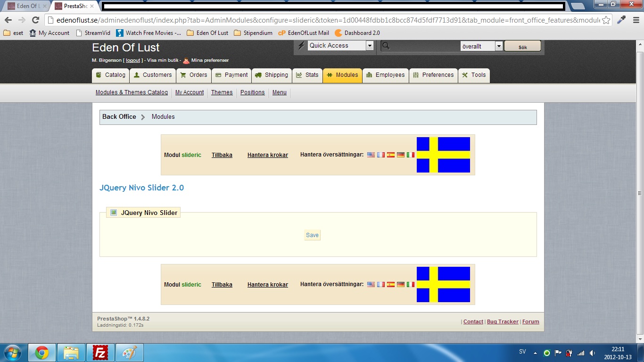Choose the Spanish flag in the upper translations row

click(x=391, y=155)
